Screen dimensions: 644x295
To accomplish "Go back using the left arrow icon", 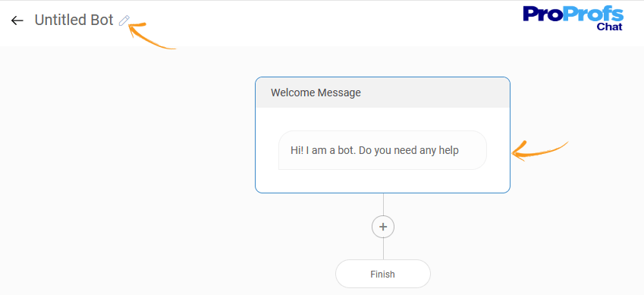I will [x=17, y=20].
